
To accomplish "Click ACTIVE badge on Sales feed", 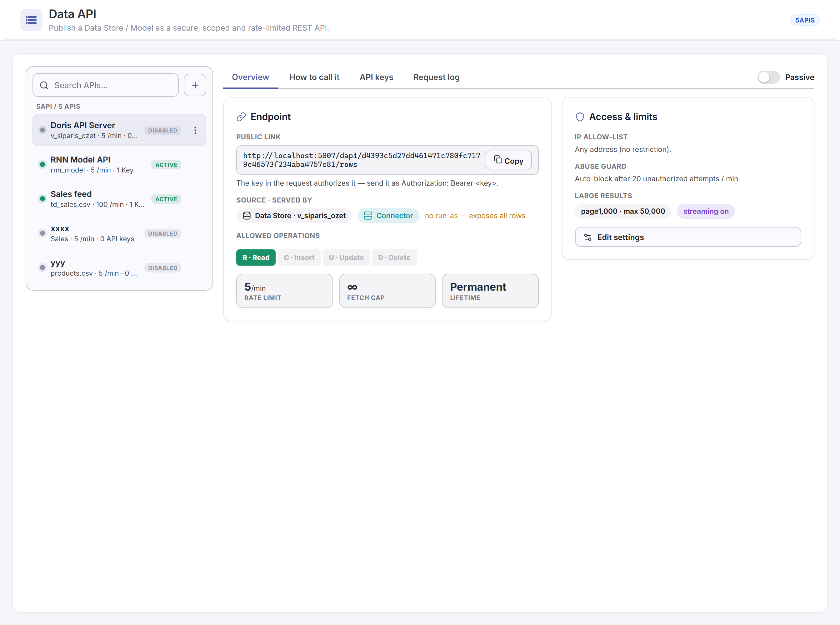I will [166, 199].
